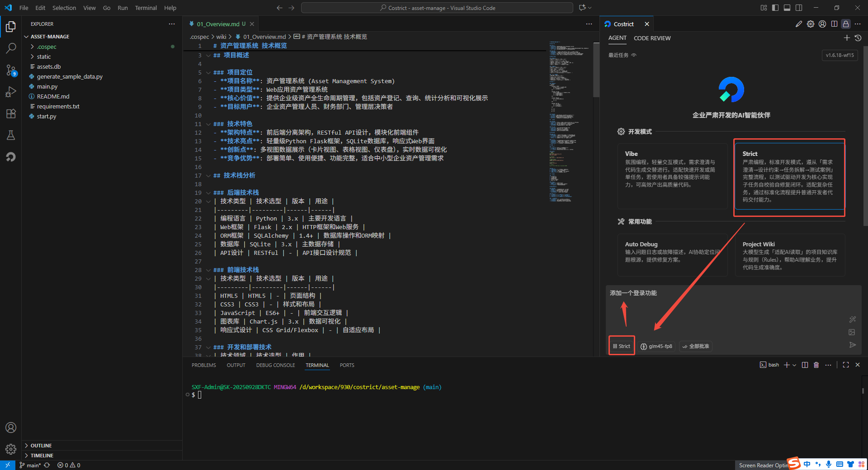
Task: Switch to the CODE REVIEW tab
Action: click(x=652, y=38)
